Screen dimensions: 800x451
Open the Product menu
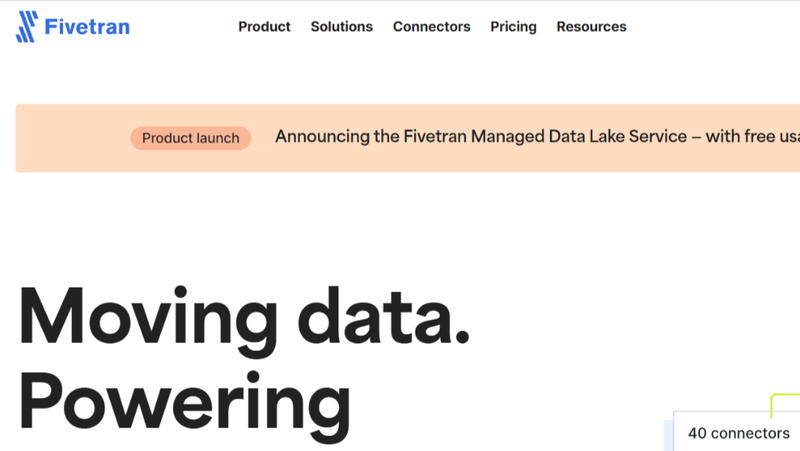tap(264, 27)
